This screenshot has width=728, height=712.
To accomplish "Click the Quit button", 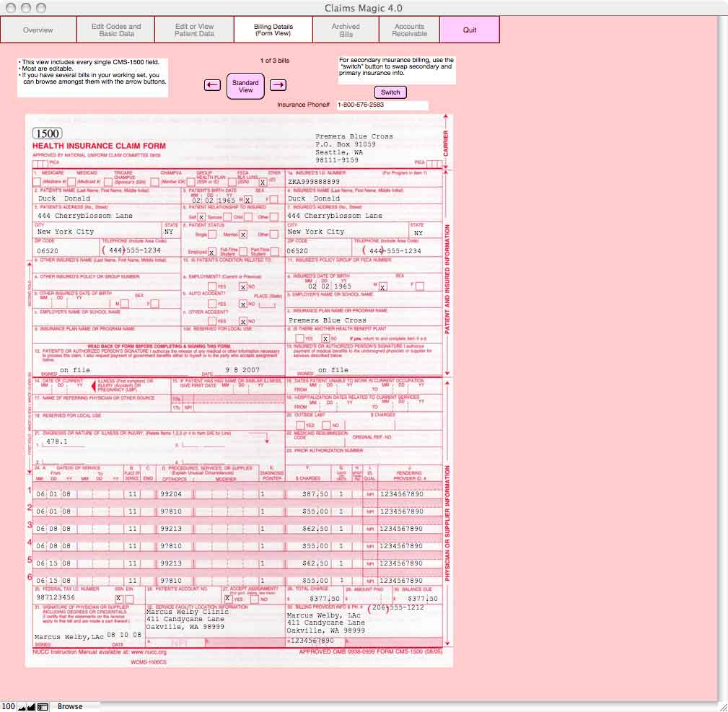I will [x=470, y=30].
